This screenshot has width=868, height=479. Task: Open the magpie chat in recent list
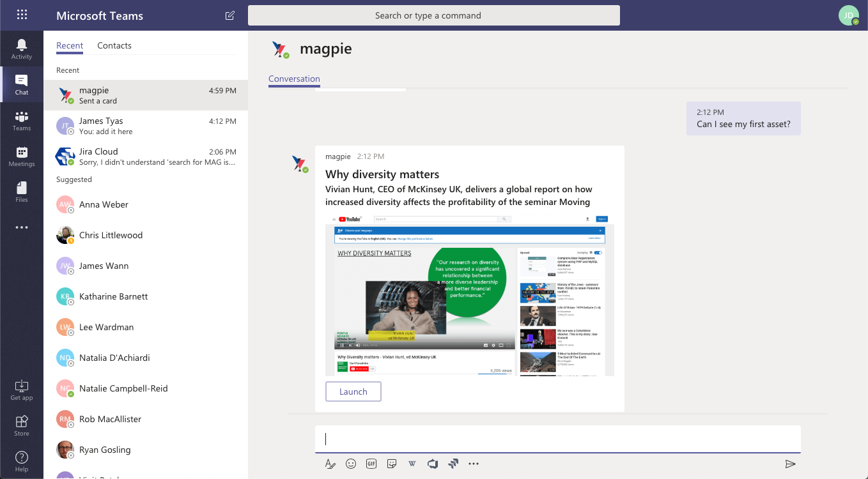[146, 95]
